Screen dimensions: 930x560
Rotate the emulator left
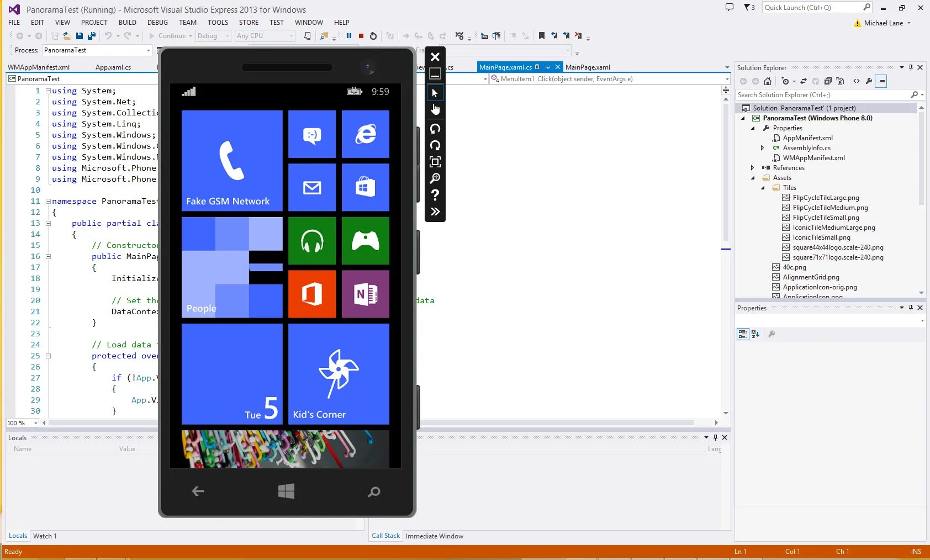435,129
